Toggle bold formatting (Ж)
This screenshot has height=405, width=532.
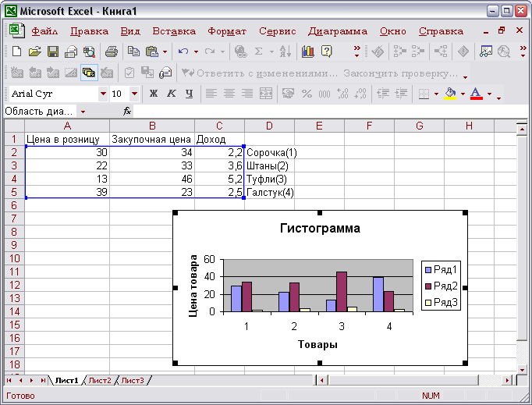154,94
